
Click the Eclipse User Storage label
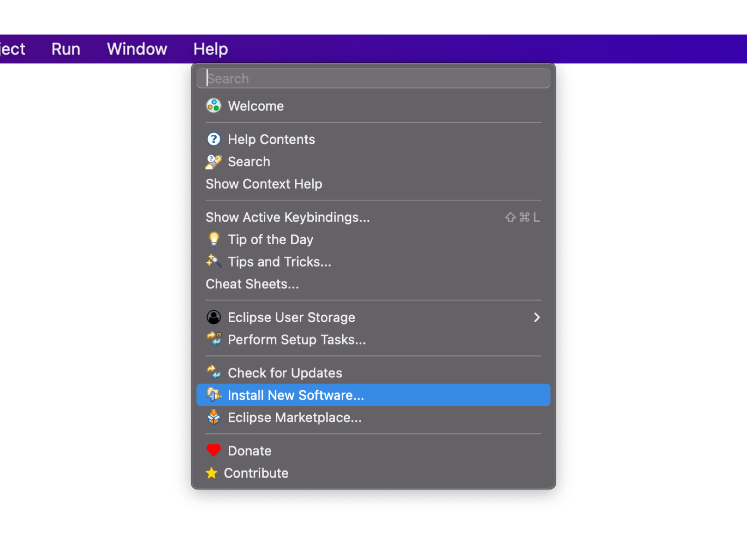click(x=291, y=317)
